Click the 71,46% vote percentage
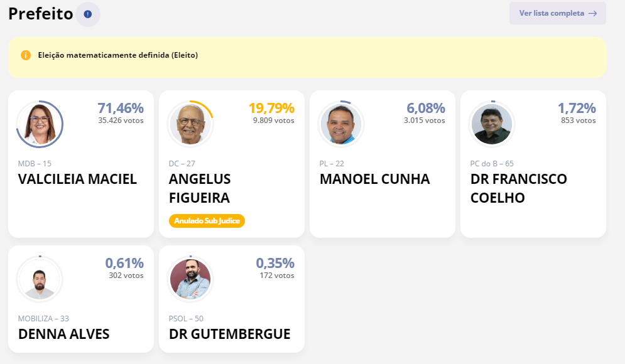This screenshot has height=364, width=625. pyautogui.click(x=121, y=108)
